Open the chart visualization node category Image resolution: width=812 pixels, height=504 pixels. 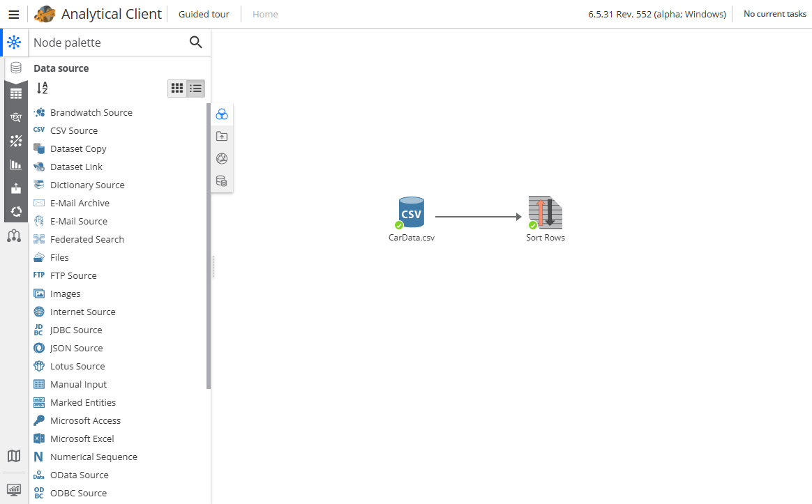pos(15,165)
